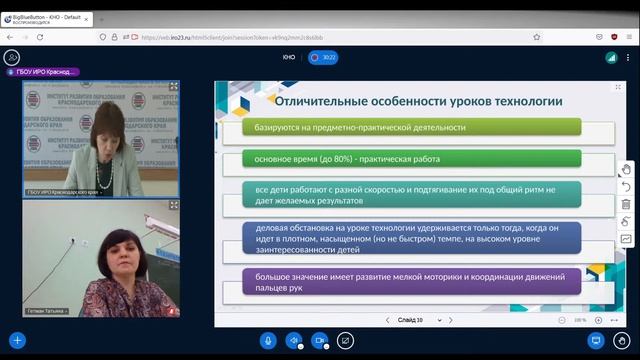Click green item базируются на предметно-практической деятельности
The image size is (640, 360).
pyautogui.click(x=411, y=127)
